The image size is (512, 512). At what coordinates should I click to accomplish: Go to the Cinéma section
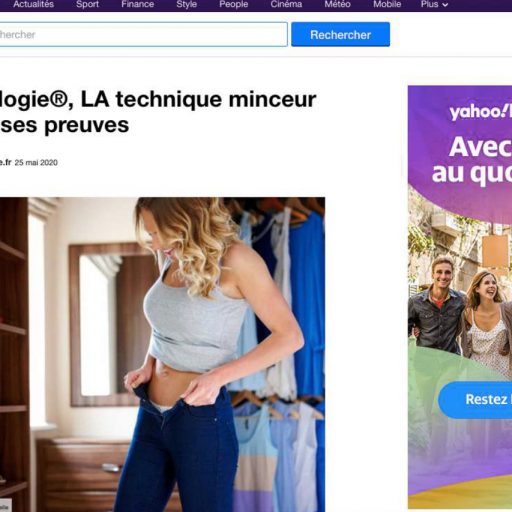click(x=286, y=4)
